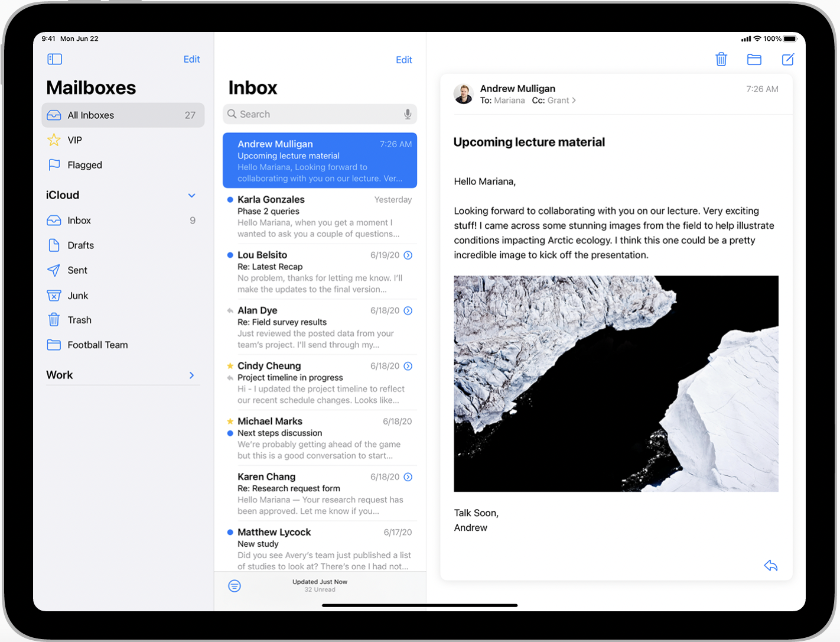Click the flag icon beside Flagged
The height and width of the screenshot is (642, 840).
pyautogui.click(x=54, y=165)
